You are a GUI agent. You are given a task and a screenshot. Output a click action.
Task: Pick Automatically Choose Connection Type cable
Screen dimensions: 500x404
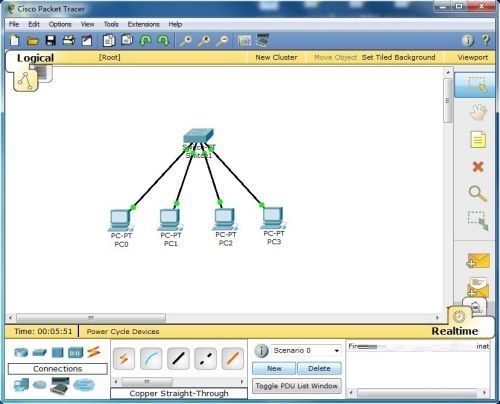click(124, 359)
